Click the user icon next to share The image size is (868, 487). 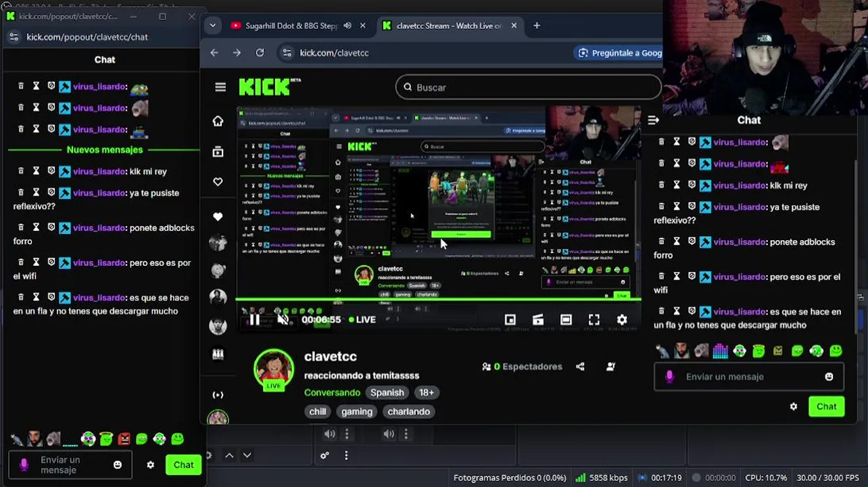[610, 367]
